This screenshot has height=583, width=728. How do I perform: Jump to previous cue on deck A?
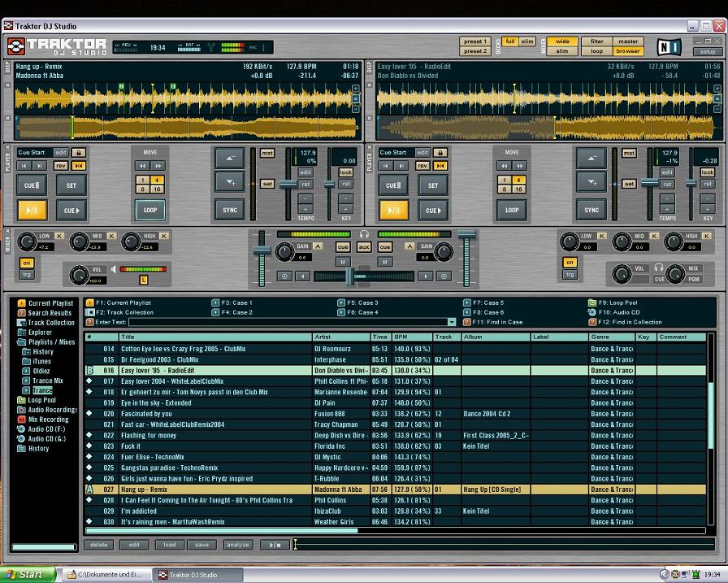[x=24, y=165]
